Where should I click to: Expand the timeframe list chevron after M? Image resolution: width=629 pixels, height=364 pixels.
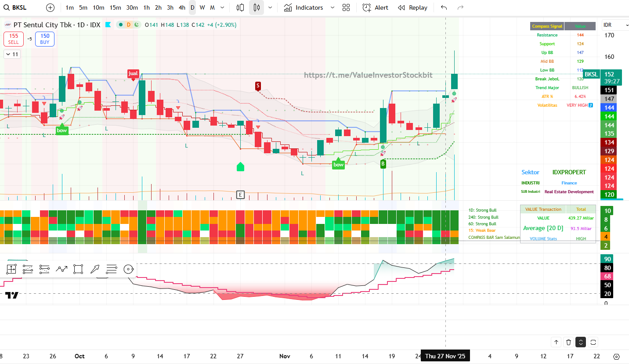click(222, 7)
